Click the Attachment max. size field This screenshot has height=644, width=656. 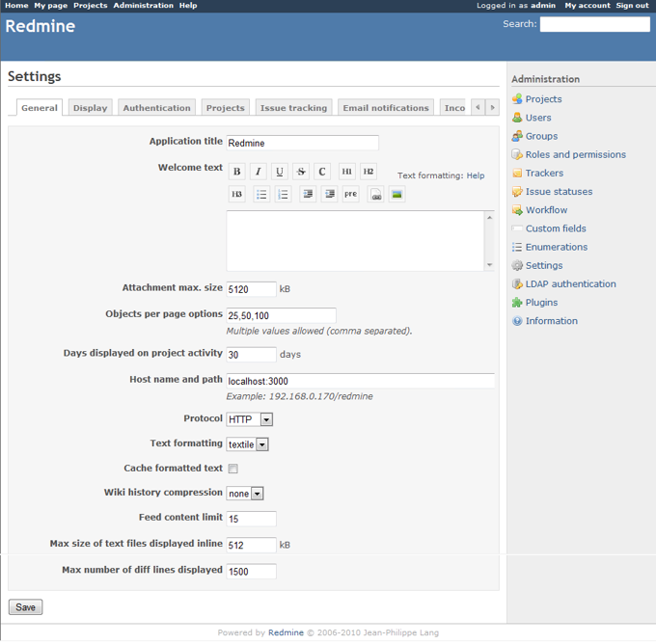pyautogui.click(x=251, y=289)
